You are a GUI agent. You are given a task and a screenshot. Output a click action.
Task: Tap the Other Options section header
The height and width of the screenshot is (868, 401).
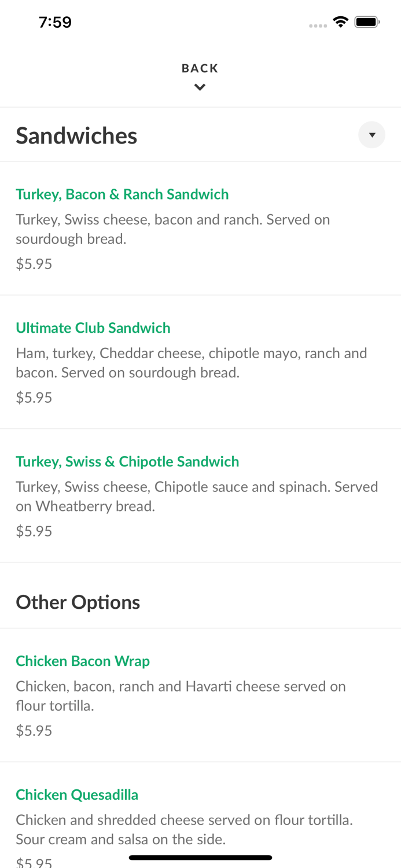tap(78, 602)
